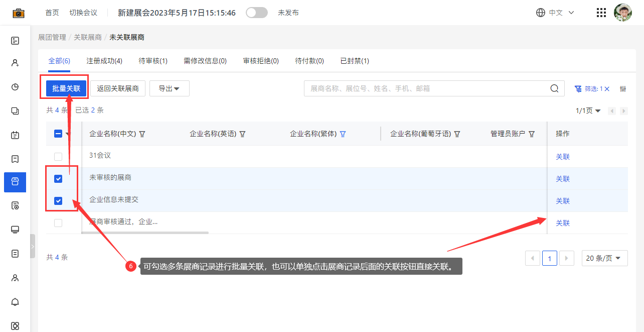644x332 pixels.
Task: Open the 20 条/页 page size dropdown
Action: click(604, 258)
